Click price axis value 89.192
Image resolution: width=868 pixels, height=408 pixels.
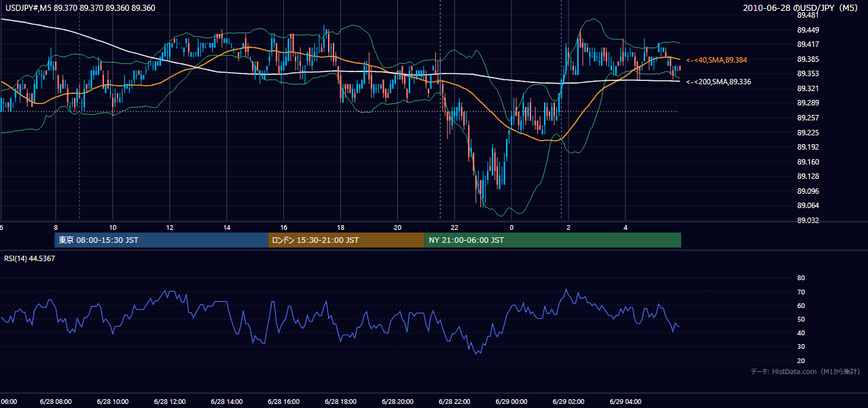click(808, 147)
